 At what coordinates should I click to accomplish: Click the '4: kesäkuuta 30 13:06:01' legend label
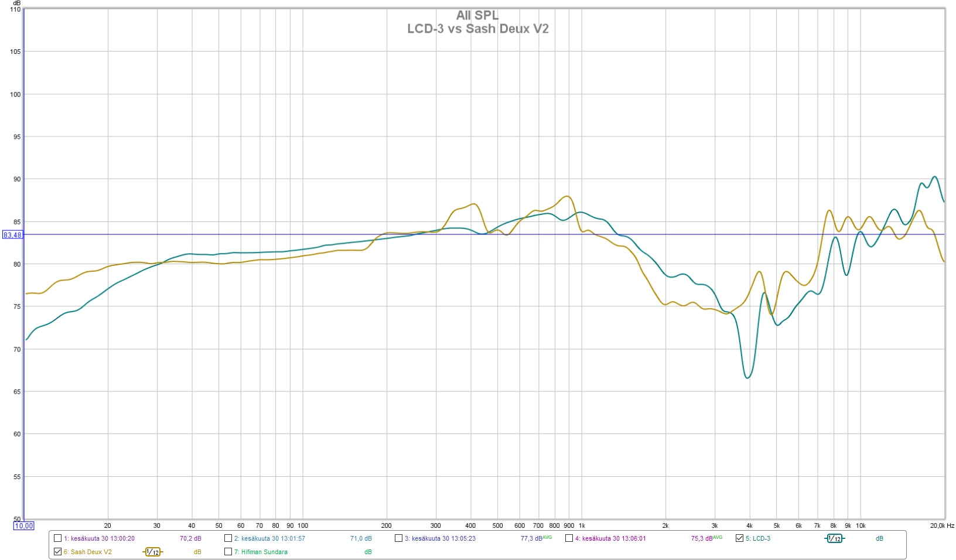click(x=610, y=538)
